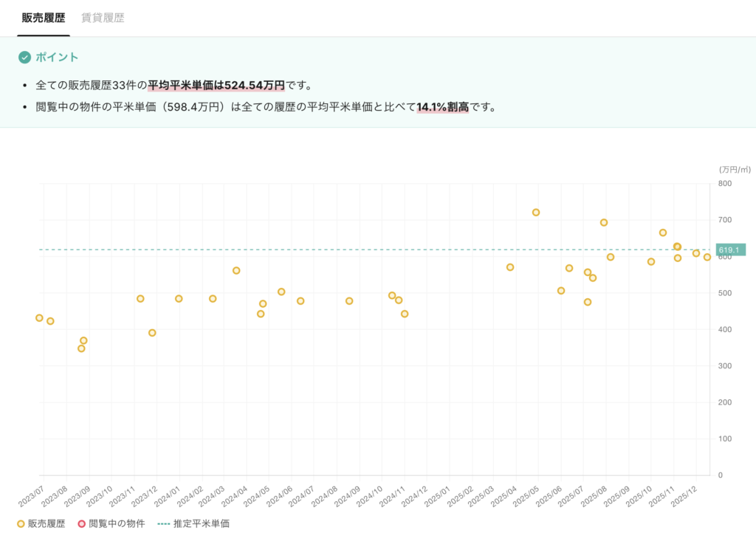
Task: Click the green 619.1 value label
Action: (x=730, y=250)
